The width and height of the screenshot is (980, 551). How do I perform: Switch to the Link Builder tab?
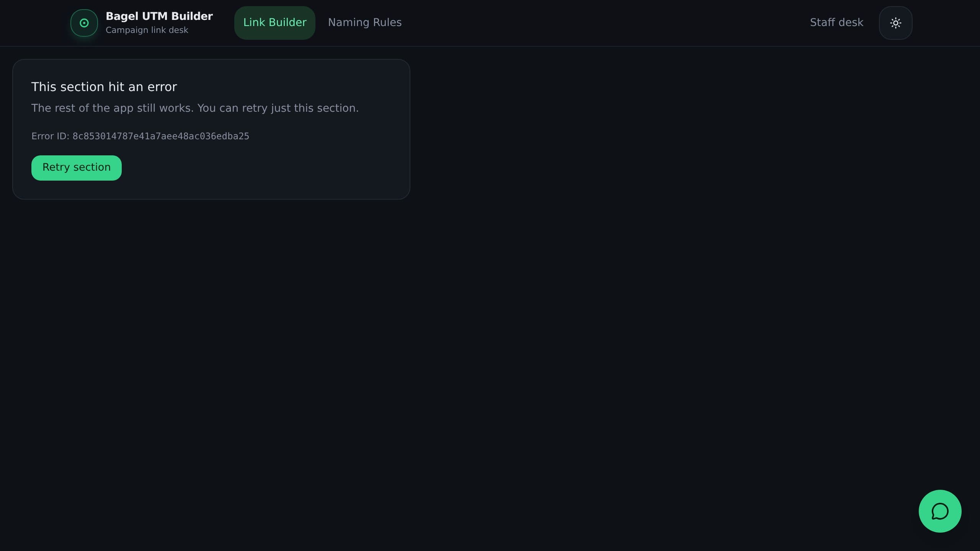point(275,23)
